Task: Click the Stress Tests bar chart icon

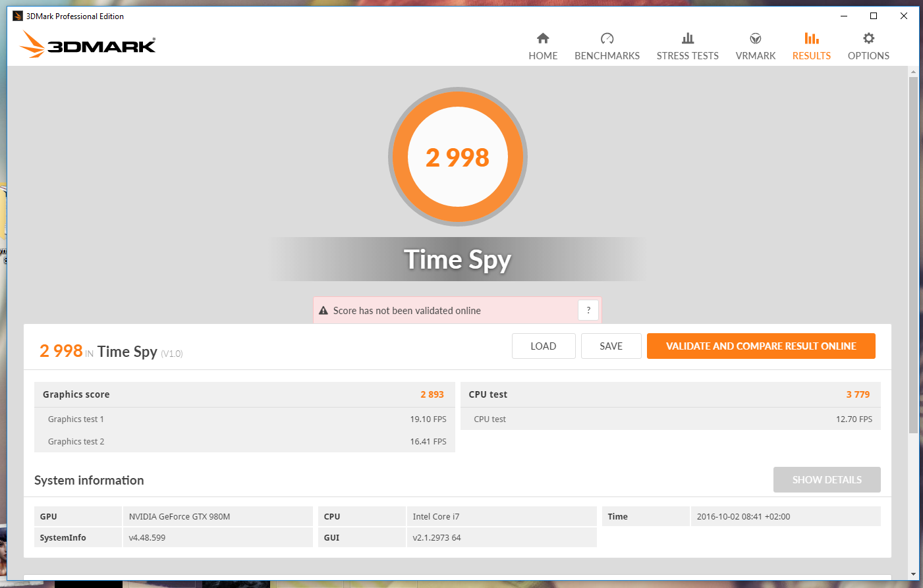Action: 688,38
